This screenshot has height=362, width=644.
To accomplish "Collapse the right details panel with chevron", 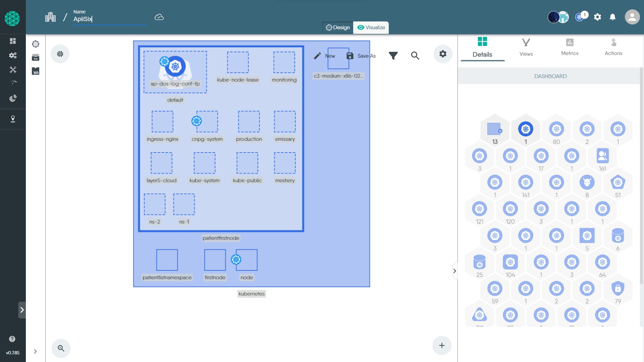I will 455,271.
